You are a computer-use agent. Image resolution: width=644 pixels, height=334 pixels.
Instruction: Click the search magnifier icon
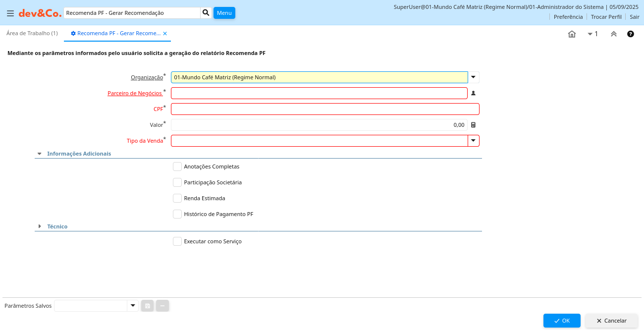pyautogui.click(x=206, y=13)
